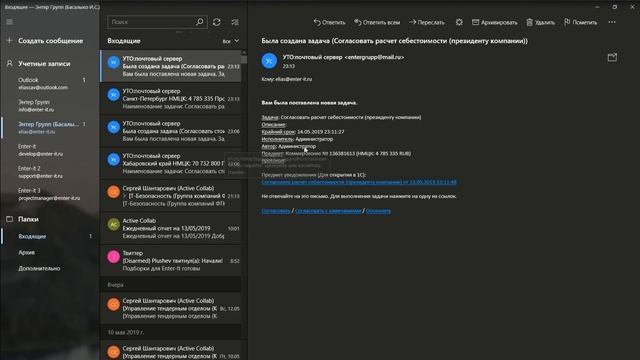This screenshot has width=640, height=360.
Task: Select Enter-it 3 projectmanager account
Action: click(x=51, y=194)
